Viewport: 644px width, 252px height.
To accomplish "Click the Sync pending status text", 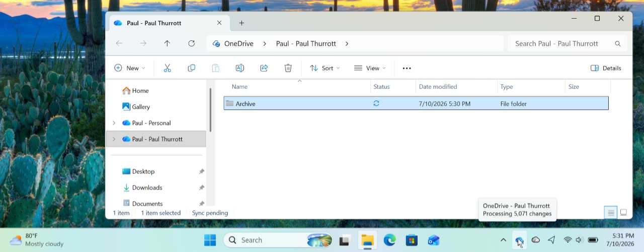I will coord(210,213).
